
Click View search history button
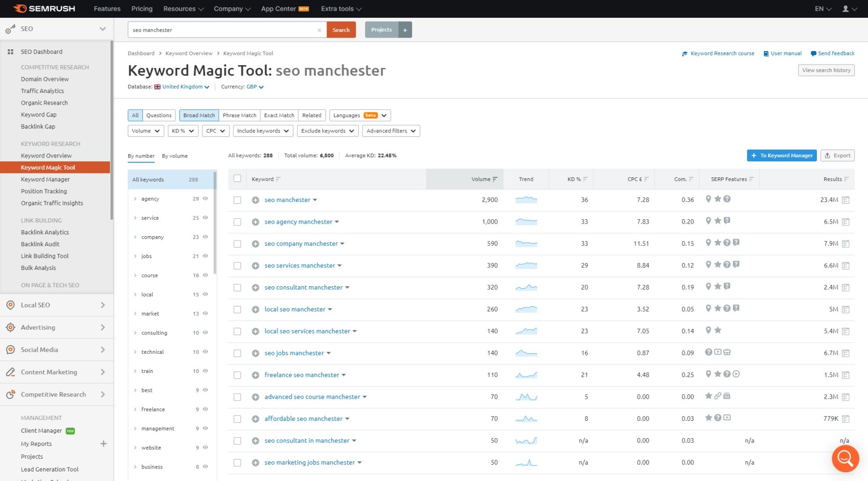tap(827, 70)
